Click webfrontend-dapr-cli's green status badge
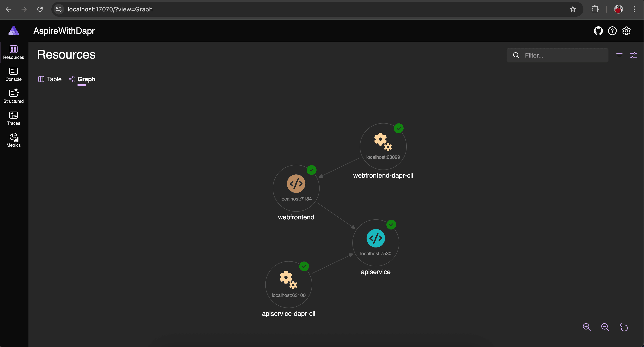Viewport: 644px width, 347px height. 399,128
